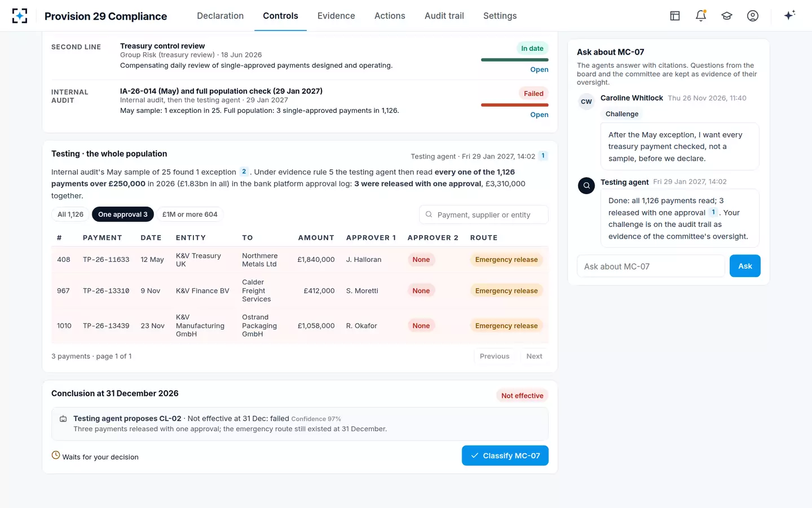Viewport: 812px width, 508px height.
Task: Open the Actions tab
Action: [390, 16]
